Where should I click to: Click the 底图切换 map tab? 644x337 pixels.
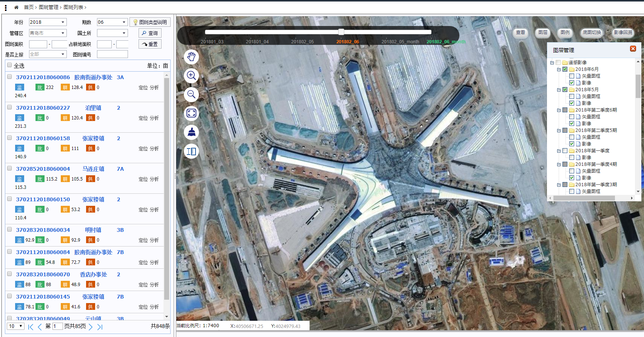coord(592,32)
